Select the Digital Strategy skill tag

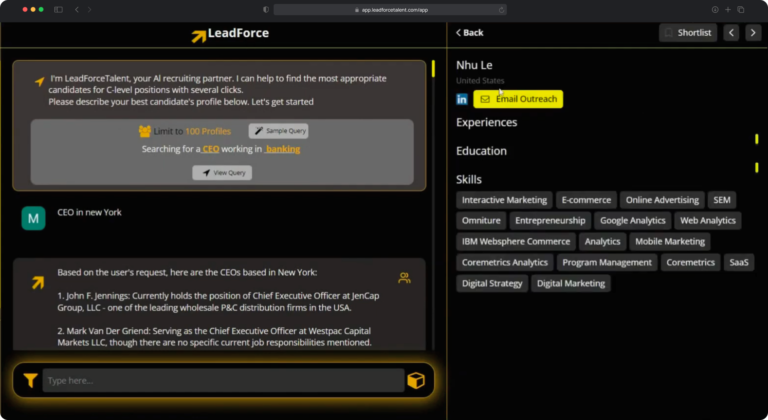pos(492,284)
